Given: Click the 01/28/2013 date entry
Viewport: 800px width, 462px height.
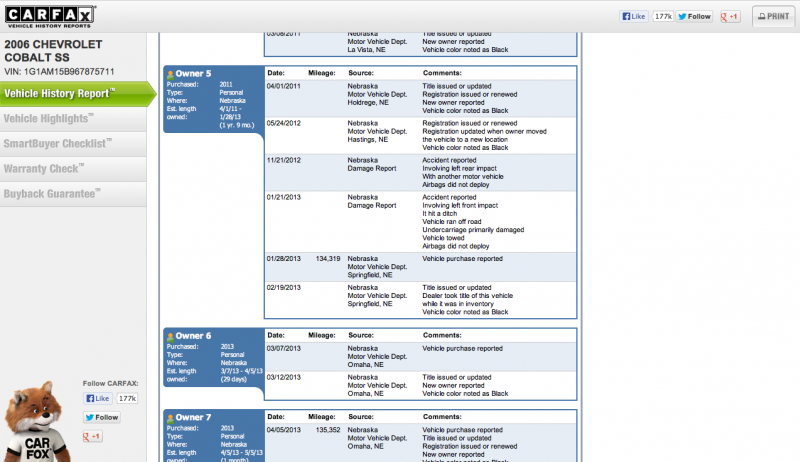Looking at the screenshot, I should [284, 259].
